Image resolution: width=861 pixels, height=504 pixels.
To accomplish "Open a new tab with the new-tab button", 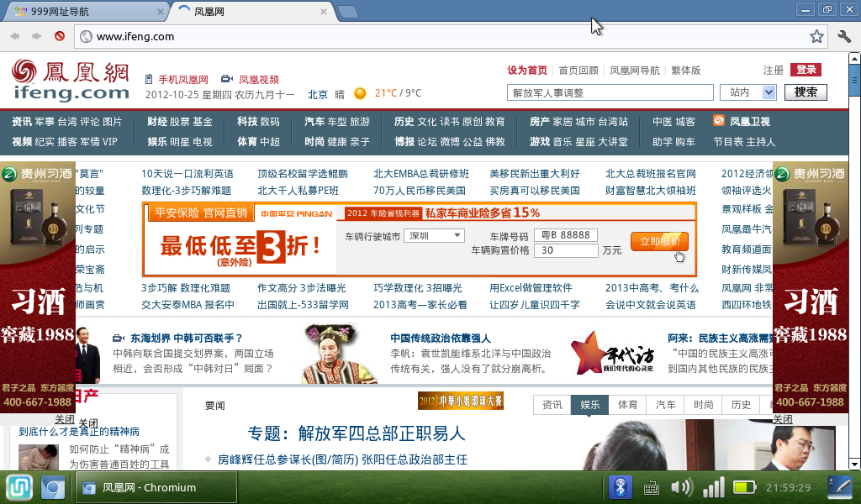I will point(347,12).
